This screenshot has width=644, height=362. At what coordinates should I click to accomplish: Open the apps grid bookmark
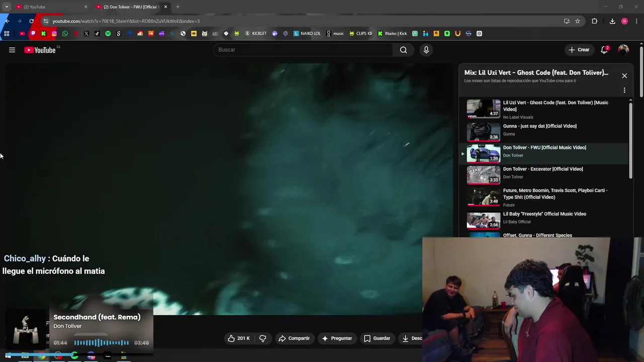(7, 34)
